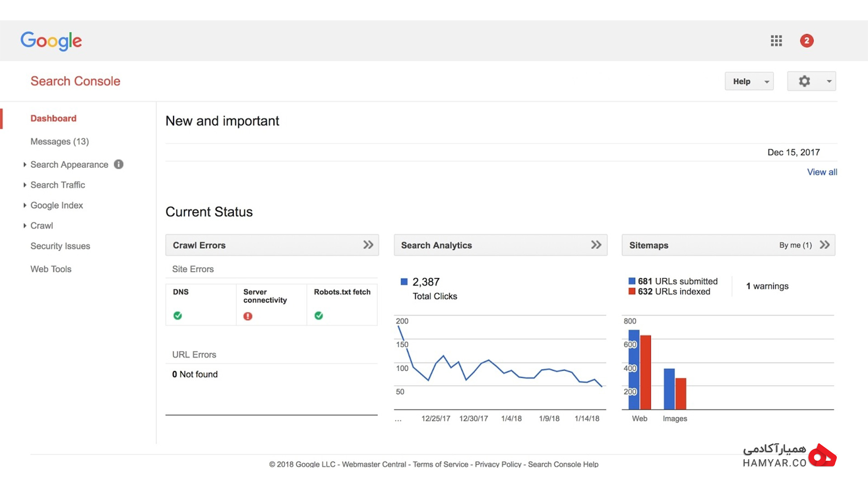Open Search Analytics via double-chevron icon
This screenshot has width=868, height=488.
596,245
